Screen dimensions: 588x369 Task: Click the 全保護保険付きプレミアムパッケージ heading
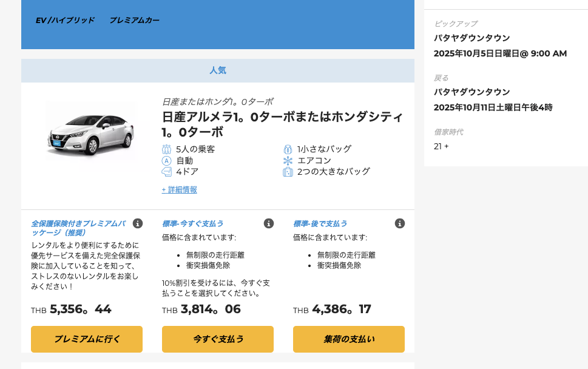coord(78,228)
